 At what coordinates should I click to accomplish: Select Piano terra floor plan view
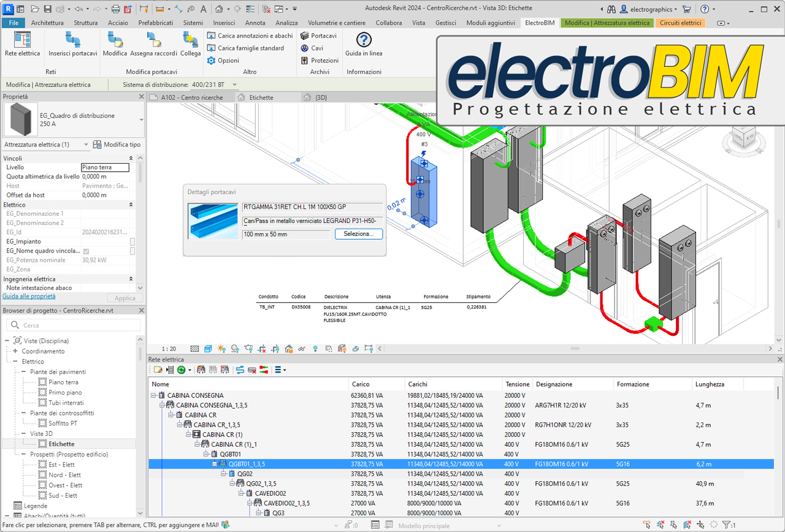click(x=63, y=382)
